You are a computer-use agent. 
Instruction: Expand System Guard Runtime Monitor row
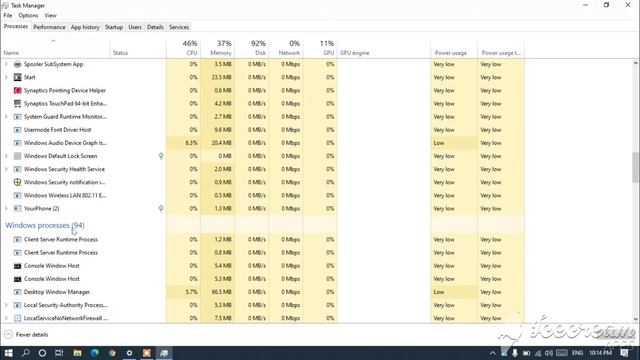(x=6, y=116)
